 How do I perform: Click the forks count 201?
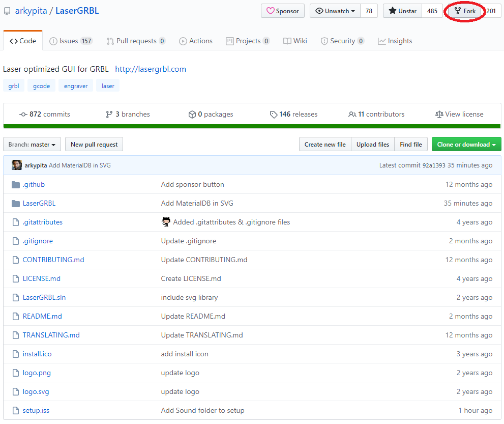[491, 11]
